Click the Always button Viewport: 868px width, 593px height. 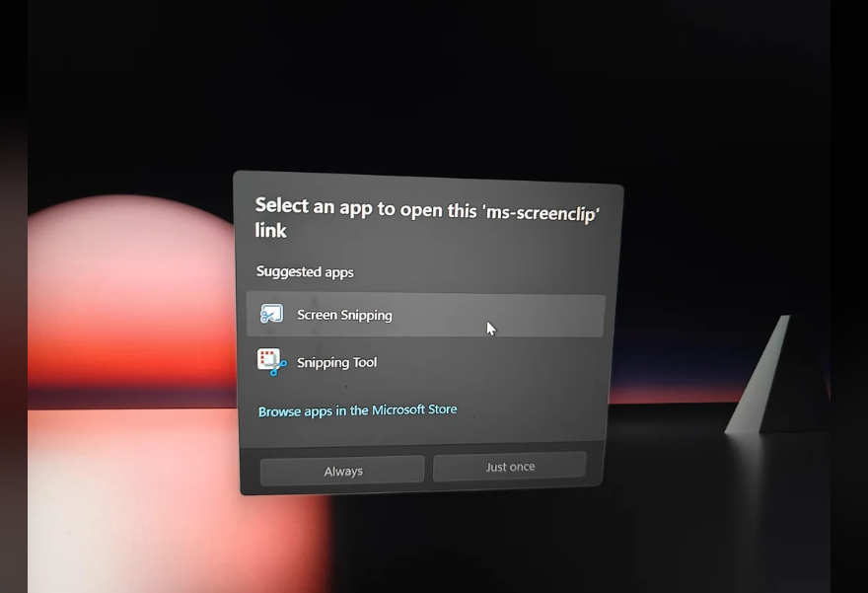(x=342, y=471)
